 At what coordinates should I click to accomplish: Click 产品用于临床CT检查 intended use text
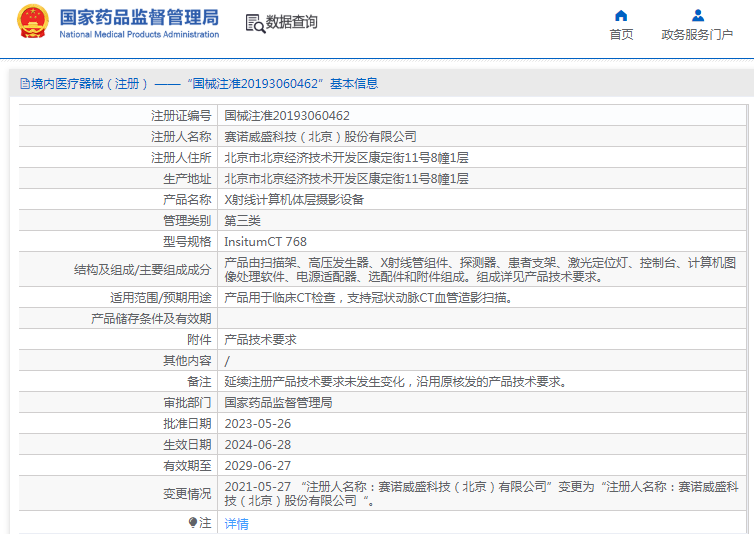pyautogui.click(x=368, y=298)
